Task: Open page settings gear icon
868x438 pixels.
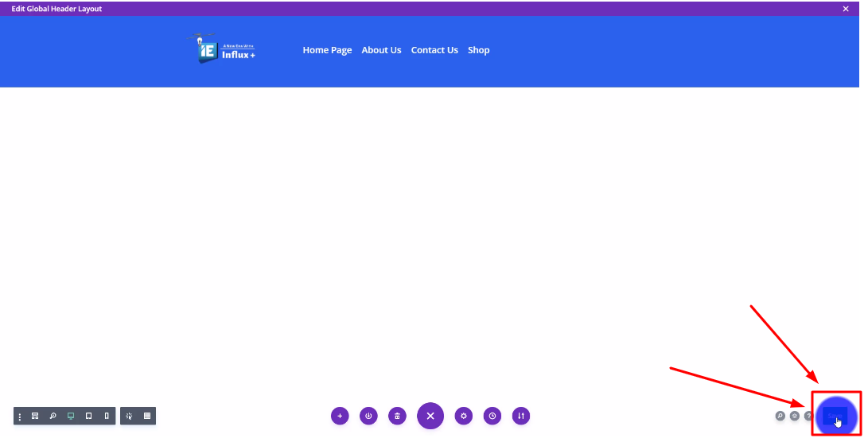Action: point(464,416)
